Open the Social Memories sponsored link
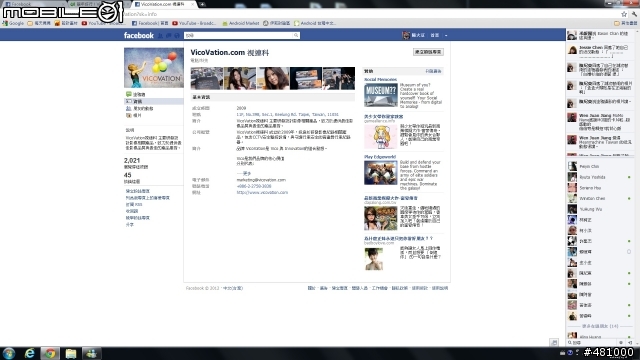The image size is (640, 360). pos(380,80)
